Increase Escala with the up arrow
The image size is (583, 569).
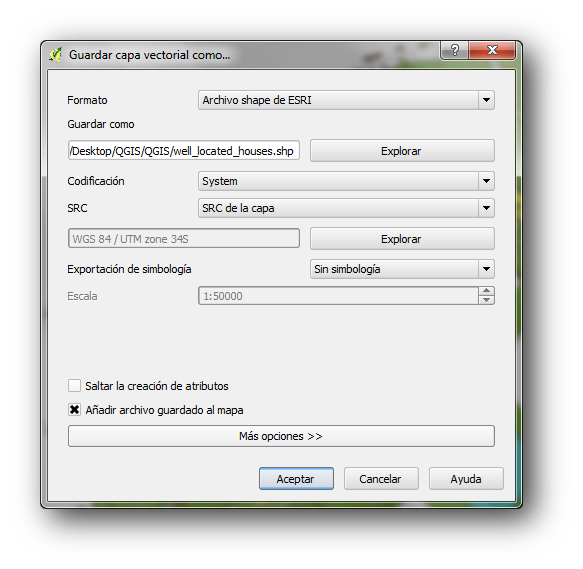[486, 291]
